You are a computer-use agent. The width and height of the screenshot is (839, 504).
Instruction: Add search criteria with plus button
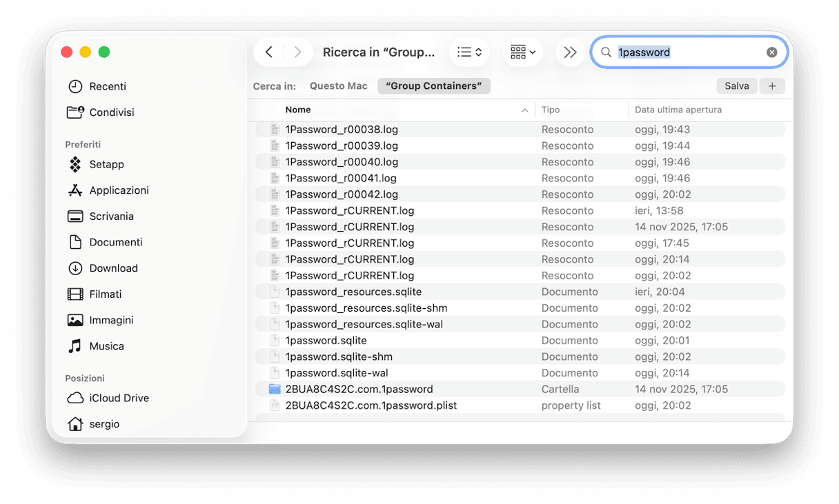coord(772,86)
